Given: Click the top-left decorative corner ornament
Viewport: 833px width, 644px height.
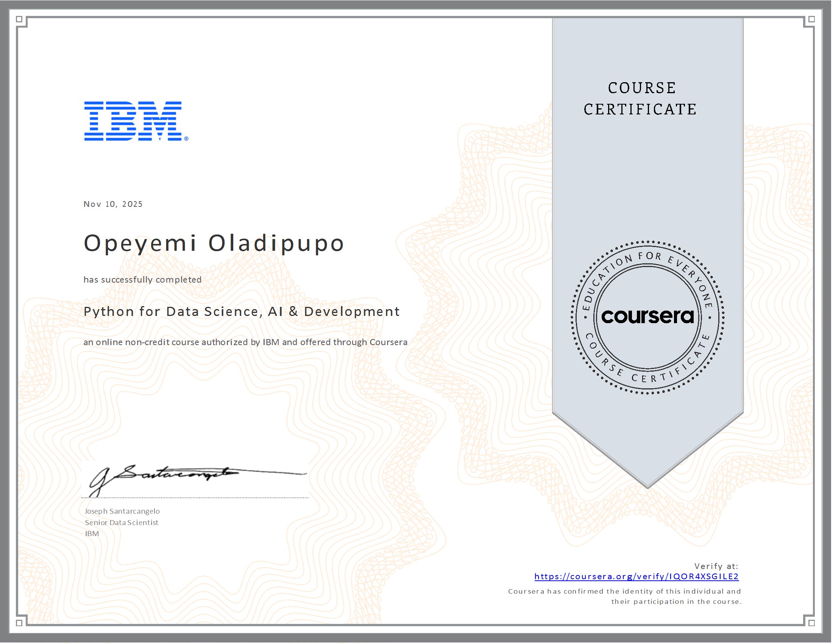Looking at the screenshot, I should pyautogui.click(x=21, y=20).
